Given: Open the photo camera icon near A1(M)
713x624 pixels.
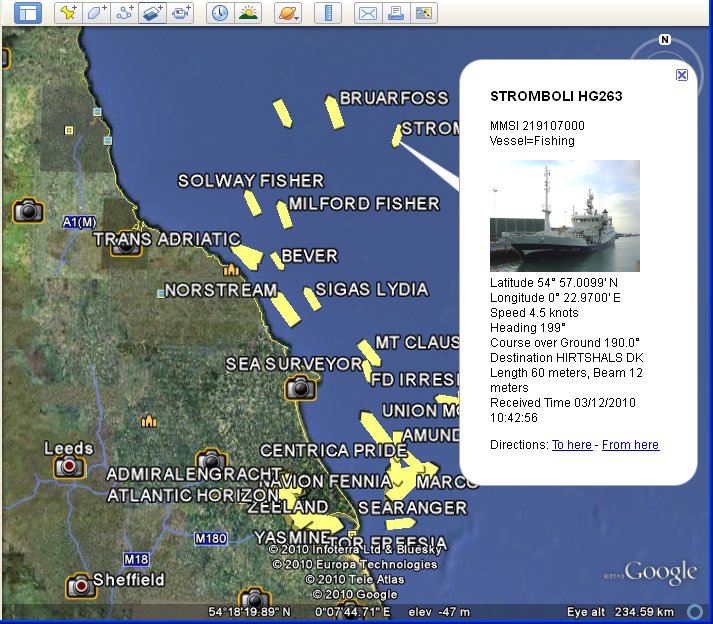Looking at the screenshot, I should pyautogui.click(x=28, y=211).
